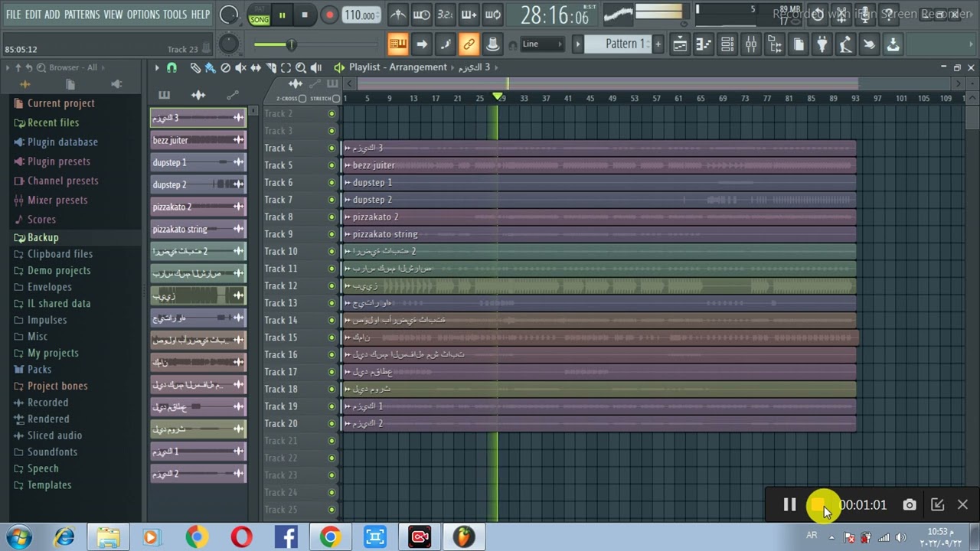980x551 pixels.
Task: Add a new pattern with plus button
Action: click(x=658, y=44)
